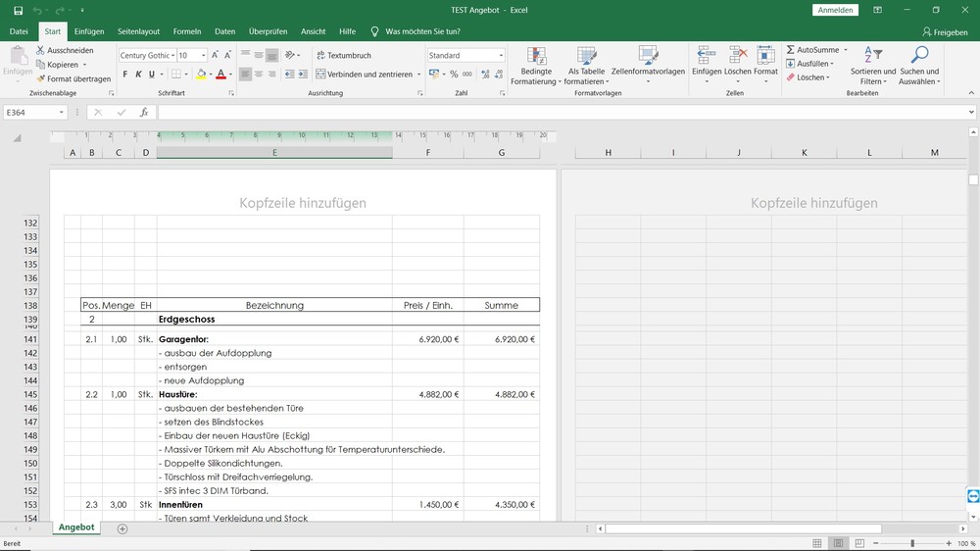
Task: Save the workbook using the disk icon
Action: 19,10
